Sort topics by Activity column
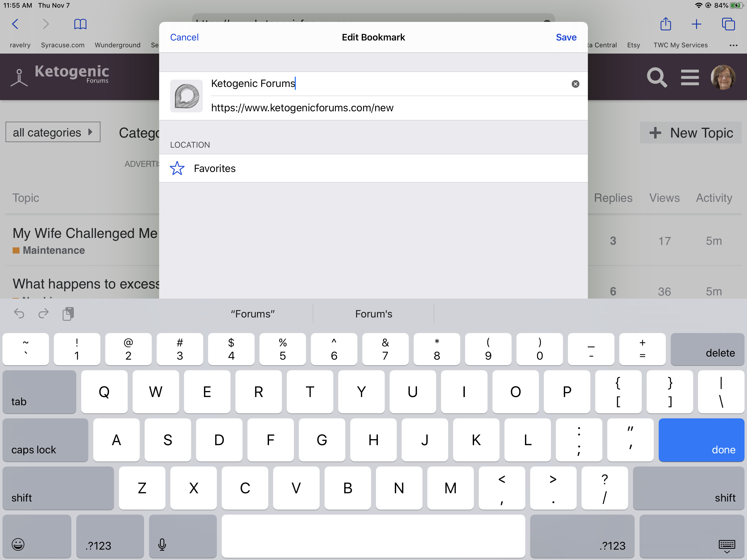The image size is (747, 560). (714, 198)
